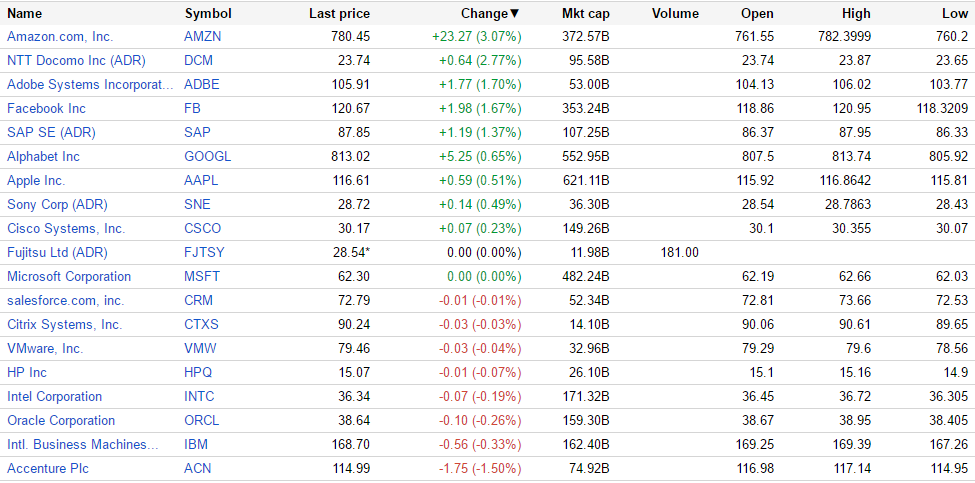Open the IBM ticker symbol link

pos(196,445)
